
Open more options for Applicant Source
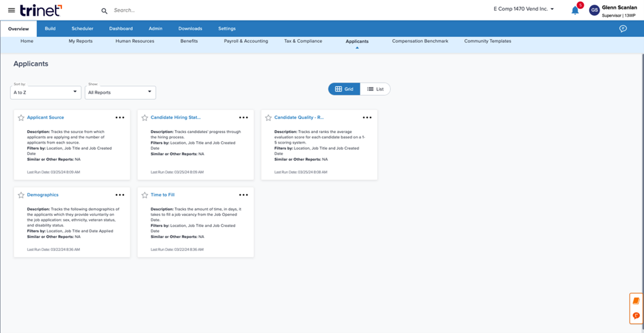click(x=120, y=118)
